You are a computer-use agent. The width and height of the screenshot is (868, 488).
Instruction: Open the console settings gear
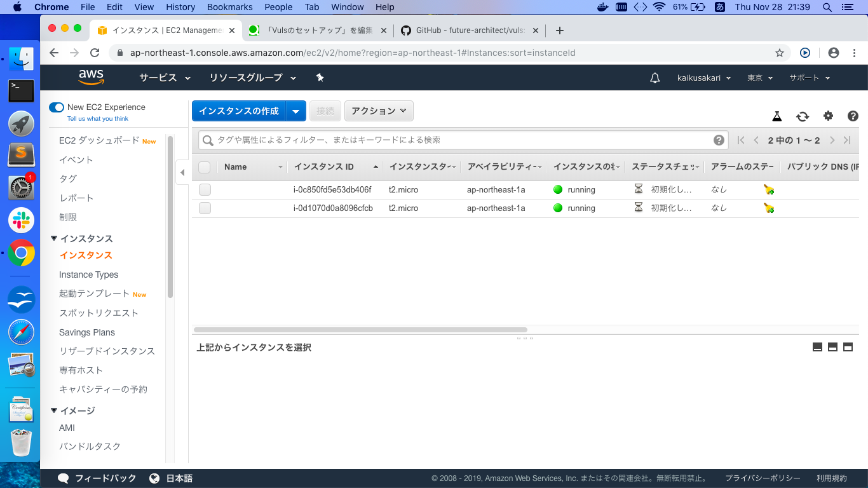tap(828, 116)
